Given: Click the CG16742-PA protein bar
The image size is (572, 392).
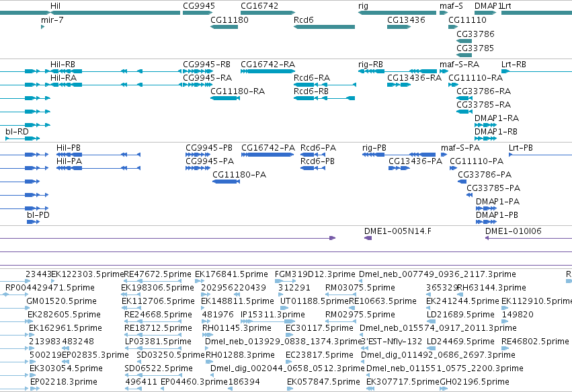Looking at the screenshot, I should (x=268, y=155).
